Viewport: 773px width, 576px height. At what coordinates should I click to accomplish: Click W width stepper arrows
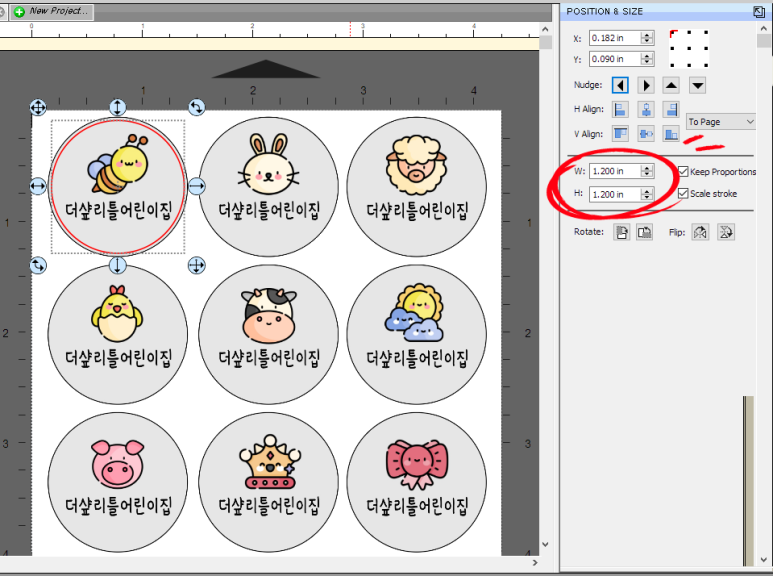[x=647, y=171]
